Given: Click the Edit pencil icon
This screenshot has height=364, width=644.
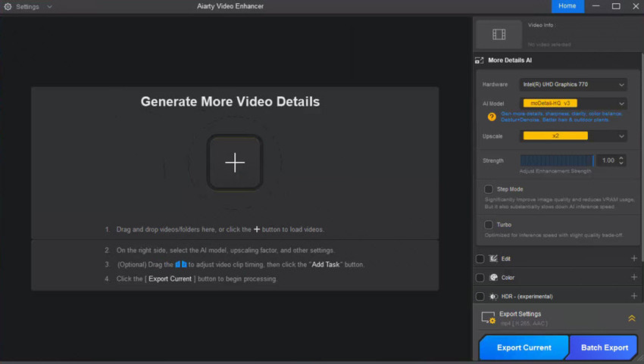Looking at the screenshot, I should coord(493,259).
